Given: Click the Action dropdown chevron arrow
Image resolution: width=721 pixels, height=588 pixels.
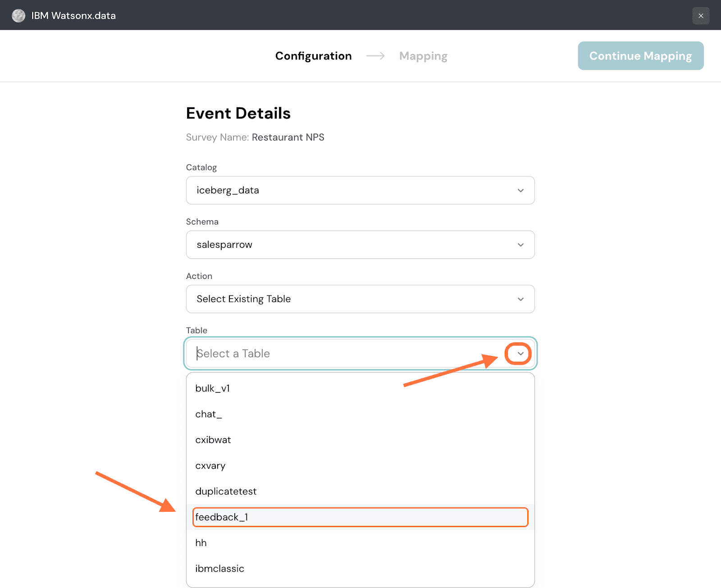Looking at the screenshot, I should (520, 300).
